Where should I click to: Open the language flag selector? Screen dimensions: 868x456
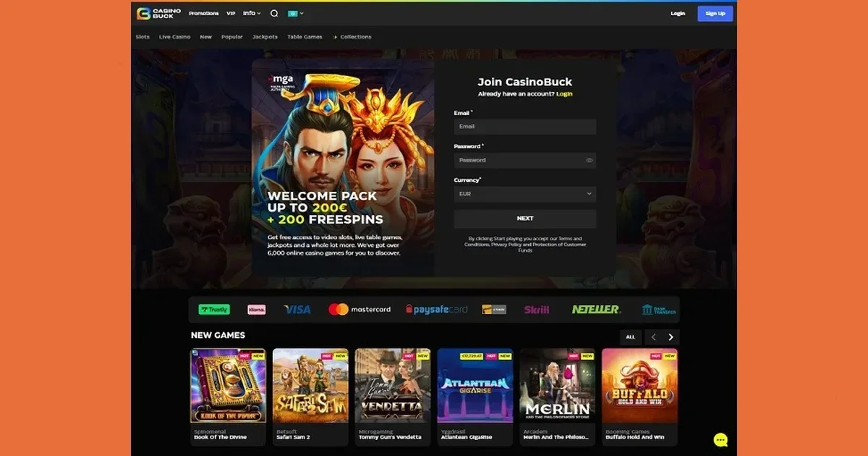295,14
